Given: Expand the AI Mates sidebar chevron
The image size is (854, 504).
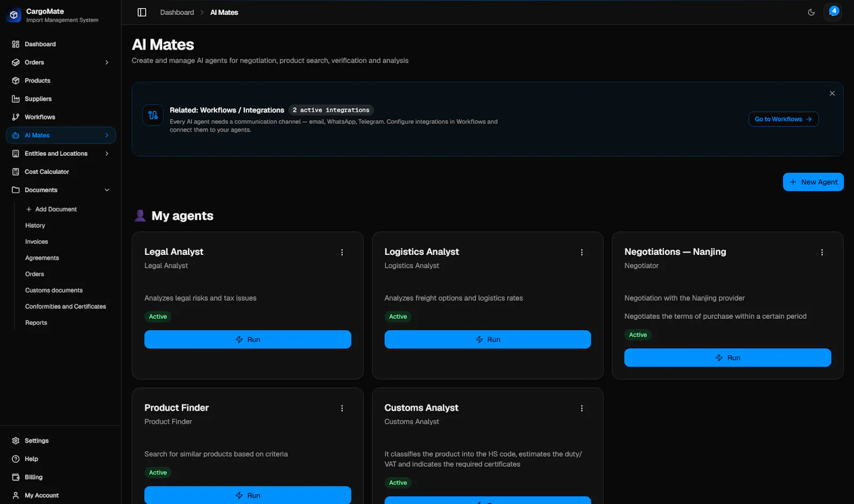Looking at the screenshot, I should pos(107,135).
